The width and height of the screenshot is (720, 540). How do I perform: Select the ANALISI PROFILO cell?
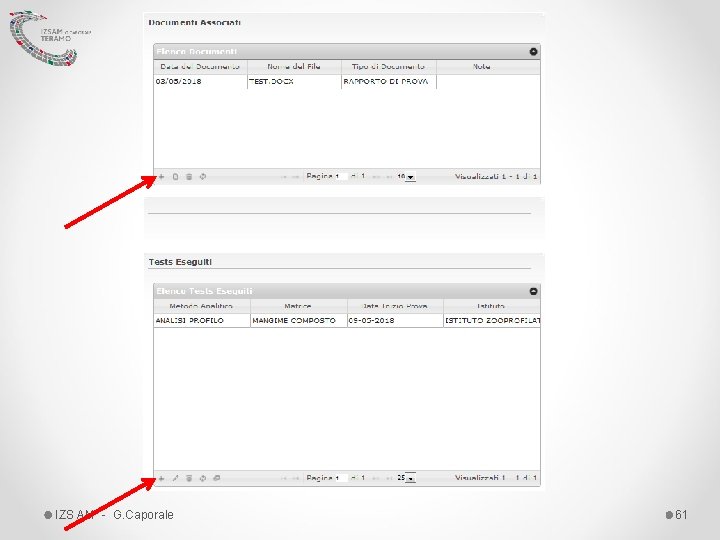click(202, 321)
